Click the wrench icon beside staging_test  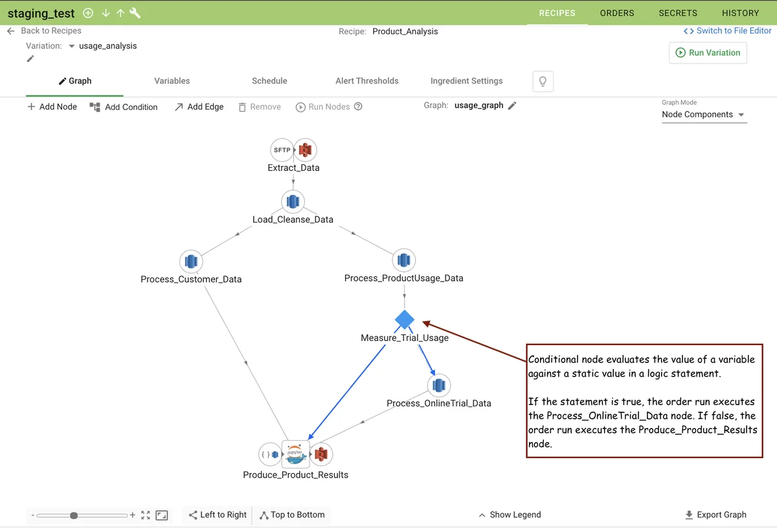(135, 13)
